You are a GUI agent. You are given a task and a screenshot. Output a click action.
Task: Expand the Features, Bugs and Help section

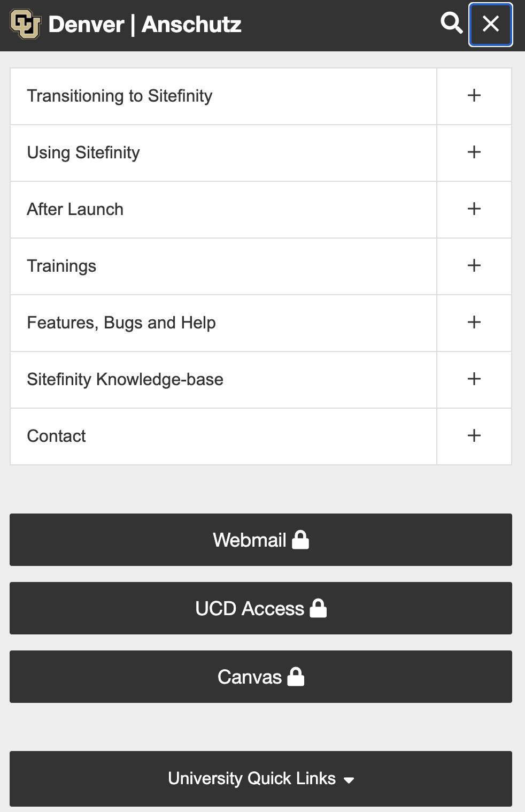coord(474,323)
